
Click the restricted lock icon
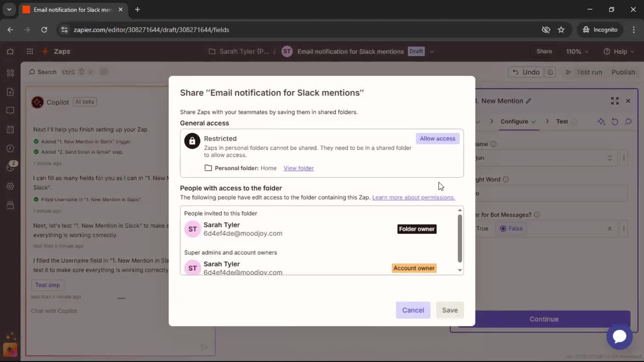[x=192, y=141]
